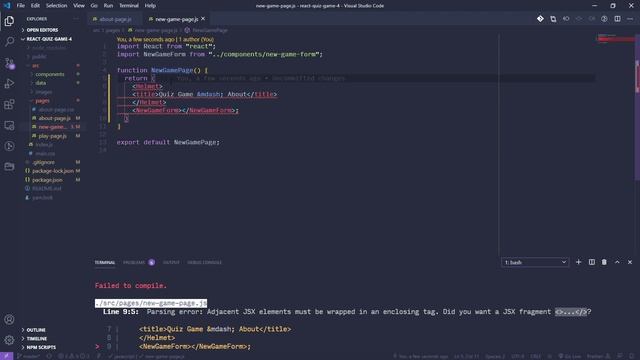Open the Edit menu
This screenshot has height=360, width=640.
pos(35,6)
